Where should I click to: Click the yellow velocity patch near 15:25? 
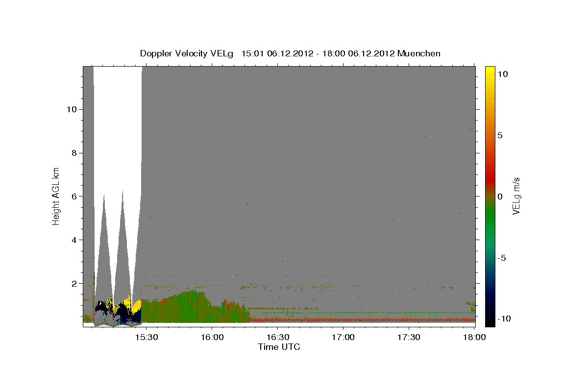pos(136,307)
